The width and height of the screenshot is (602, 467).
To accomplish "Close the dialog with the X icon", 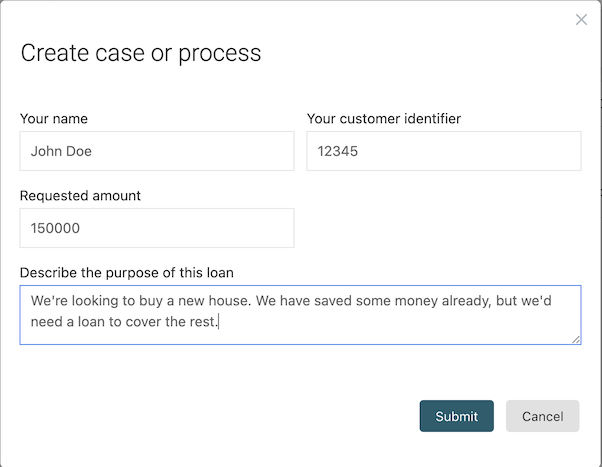I will [581, 20].
